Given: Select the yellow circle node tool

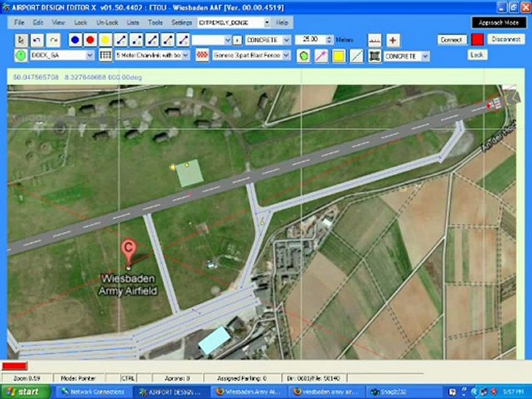Looking at the screenshot, I should [x=105, y=40].
